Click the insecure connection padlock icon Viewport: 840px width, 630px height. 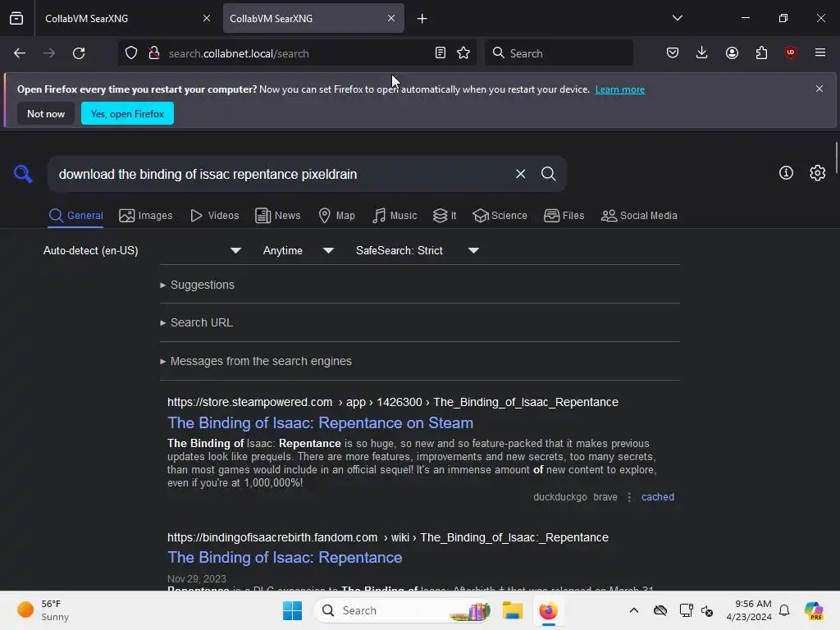154,53
